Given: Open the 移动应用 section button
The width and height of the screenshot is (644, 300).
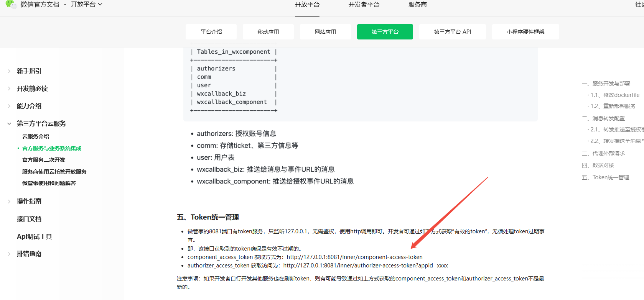Looking at the screenshot, I should pos(268,32).
